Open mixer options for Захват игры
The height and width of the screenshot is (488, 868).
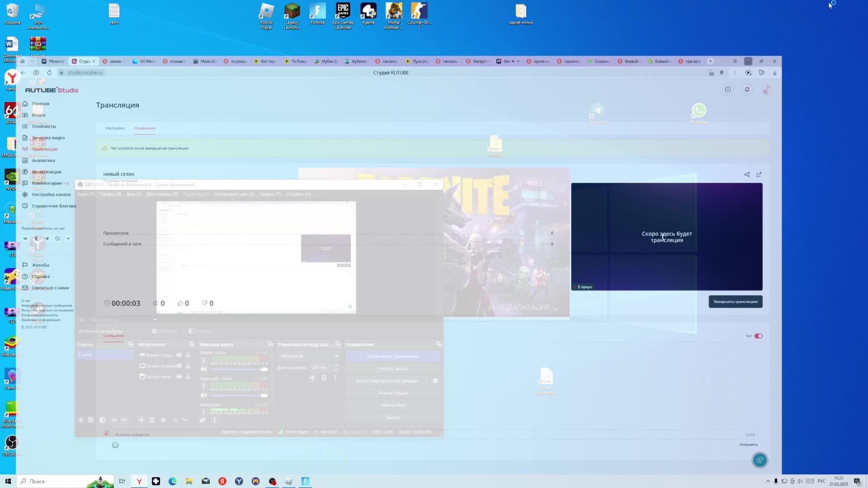click(203, 361)
